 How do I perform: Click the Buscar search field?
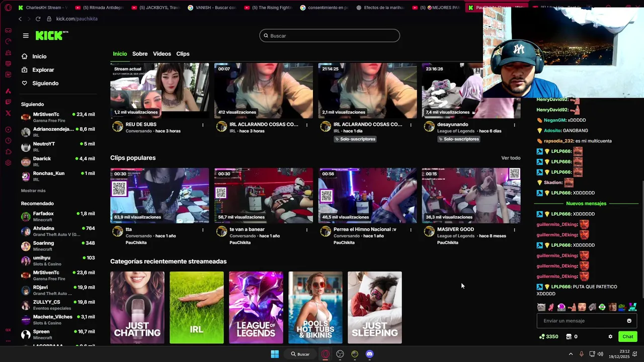pos(330,36)
